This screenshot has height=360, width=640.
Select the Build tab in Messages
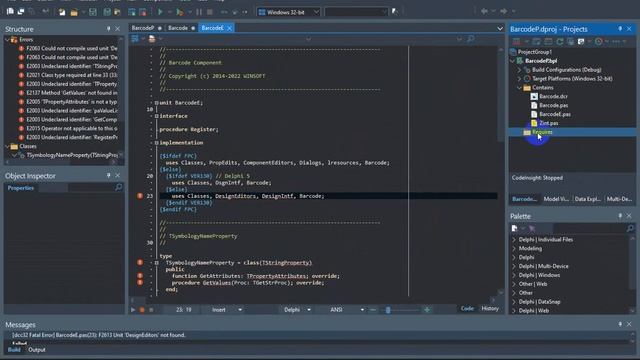[x=14, y=350]
